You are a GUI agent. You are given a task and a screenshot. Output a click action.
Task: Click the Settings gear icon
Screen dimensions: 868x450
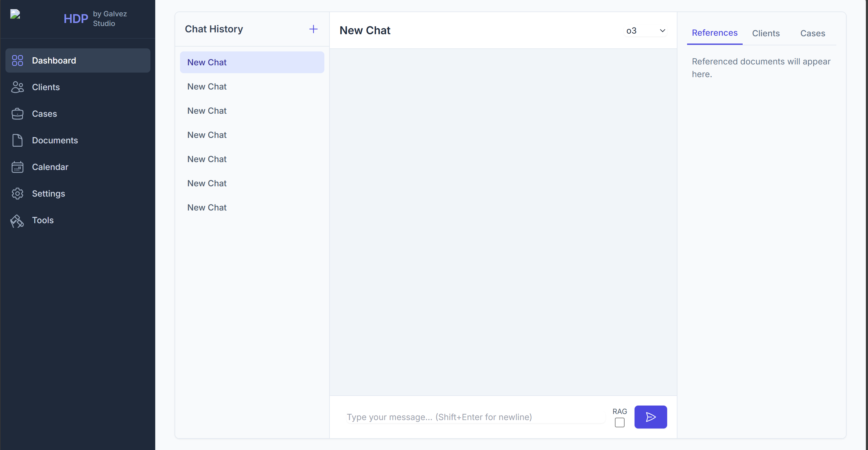pyautogui.click(x=18, y=194)
